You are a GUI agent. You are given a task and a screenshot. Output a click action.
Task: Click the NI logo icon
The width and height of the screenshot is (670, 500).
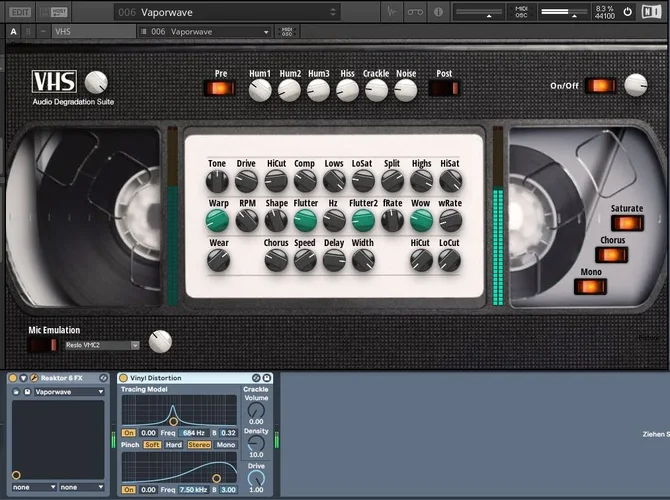651,12
